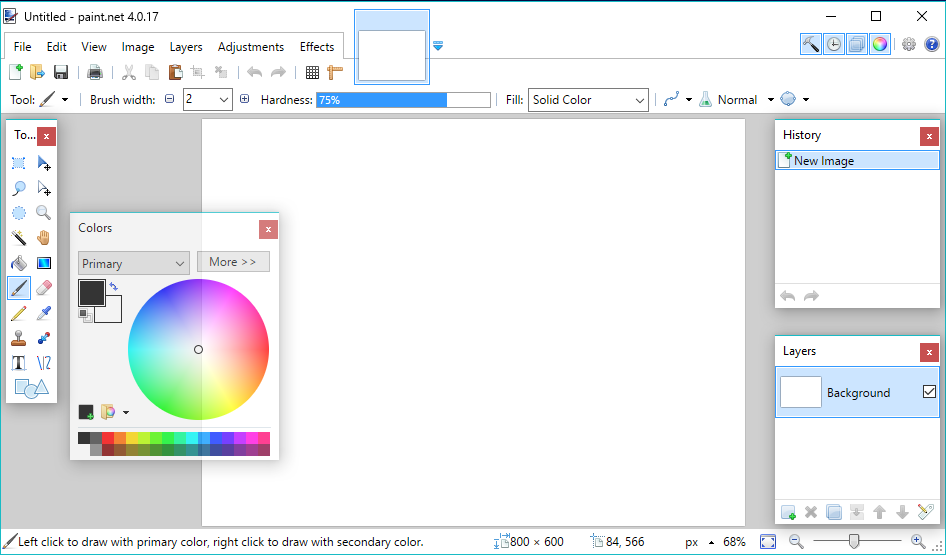
Task: Select the Paint Bucket tool
Action: tap(18, 263)
